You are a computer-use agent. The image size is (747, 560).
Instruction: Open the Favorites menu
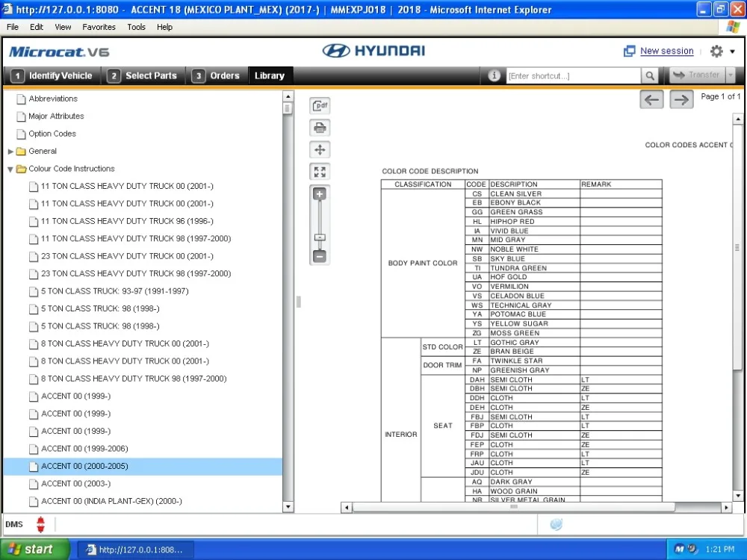coord(99,27)
